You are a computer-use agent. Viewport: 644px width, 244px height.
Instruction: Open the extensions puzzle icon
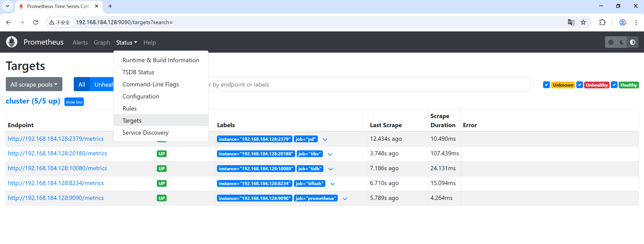tap(602, 22)
